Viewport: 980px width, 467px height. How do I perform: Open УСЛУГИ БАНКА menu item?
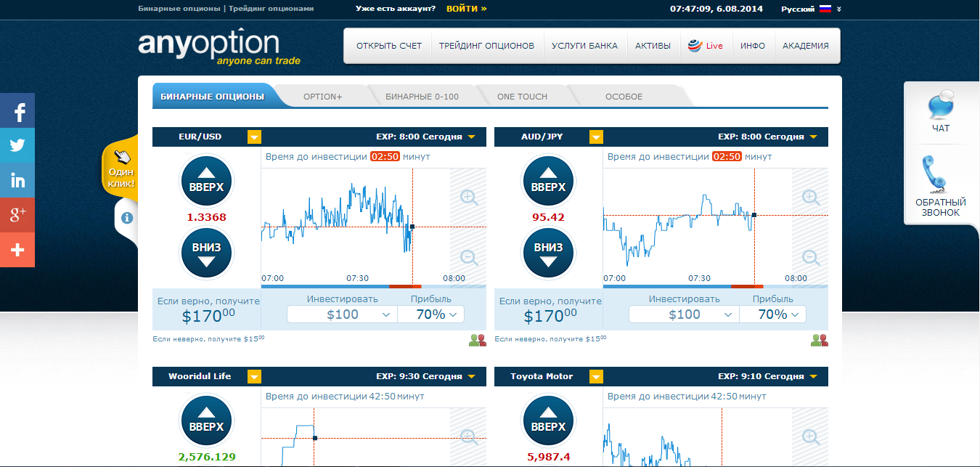click(584, 46)
